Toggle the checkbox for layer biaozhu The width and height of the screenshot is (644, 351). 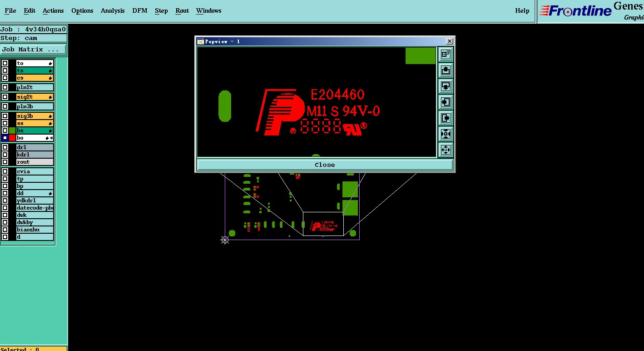(5, 230)
